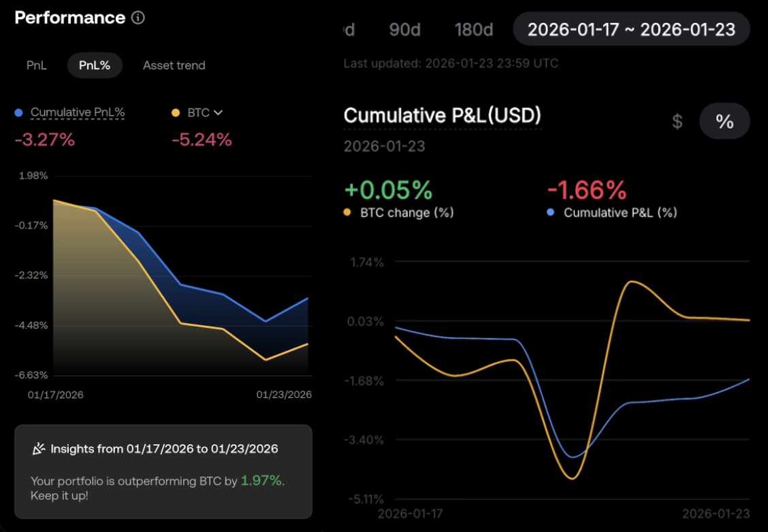Click the % display mode icon

pyautogui.click(x=724, y=120)
